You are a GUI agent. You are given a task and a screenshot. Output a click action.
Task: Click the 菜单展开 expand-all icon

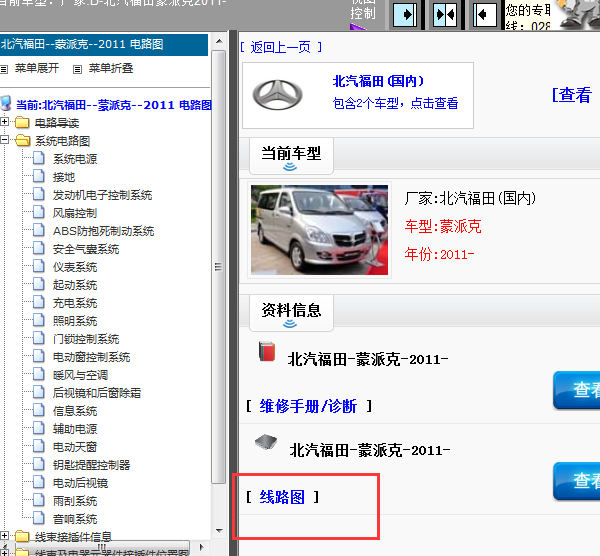[4, 69]
